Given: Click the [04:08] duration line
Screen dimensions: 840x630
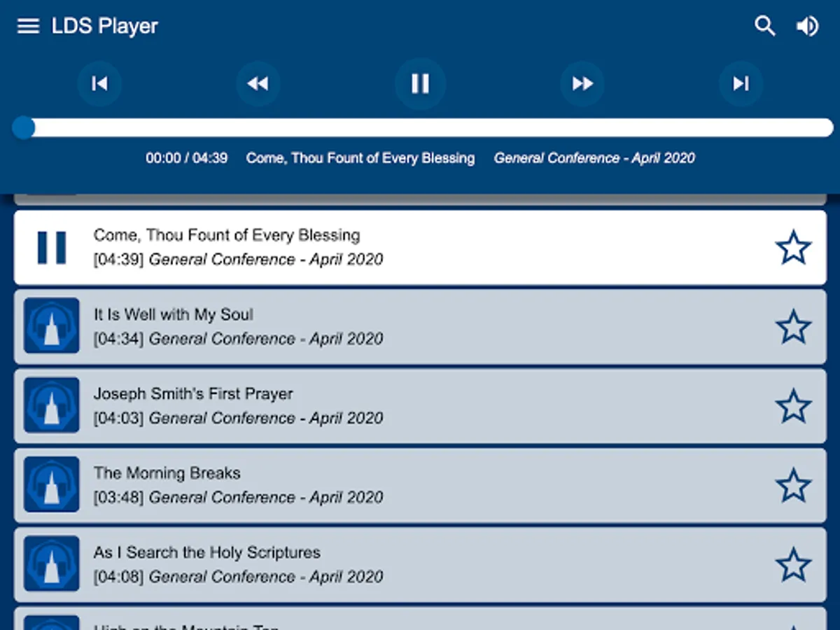Looking at the screenshot, I should click(238, 577).
